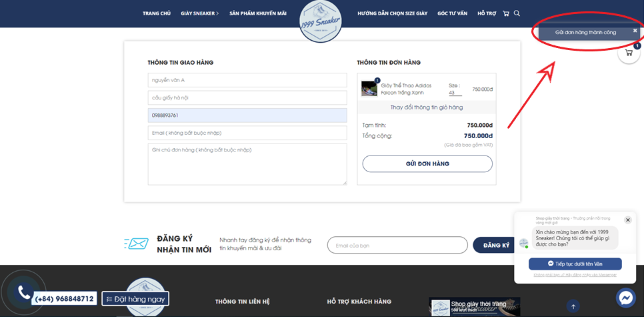This screenshot has height=317, width=644.
Task: Click the cart icon in navigation bar
Action: click(x=506, y=13)
